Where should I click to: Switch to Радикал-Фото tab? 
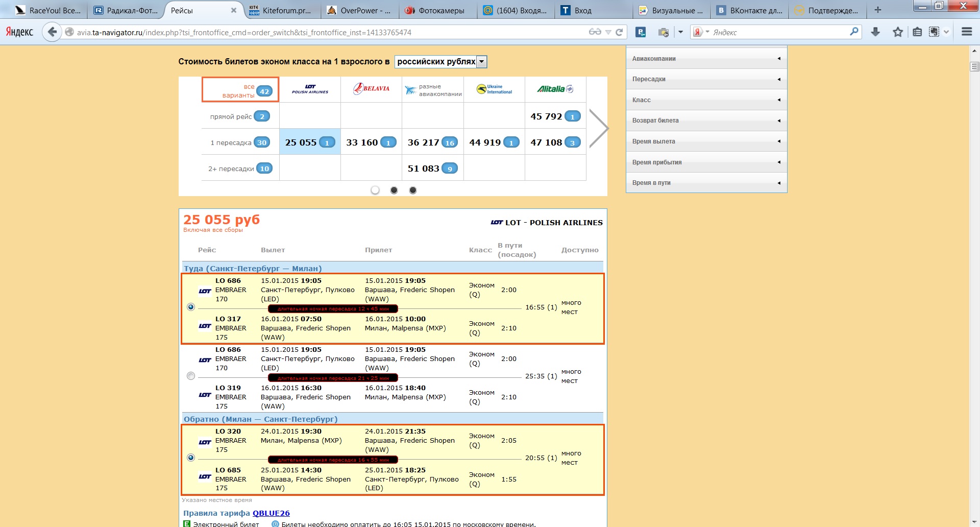pyautogui.click(x=127, y=10)
